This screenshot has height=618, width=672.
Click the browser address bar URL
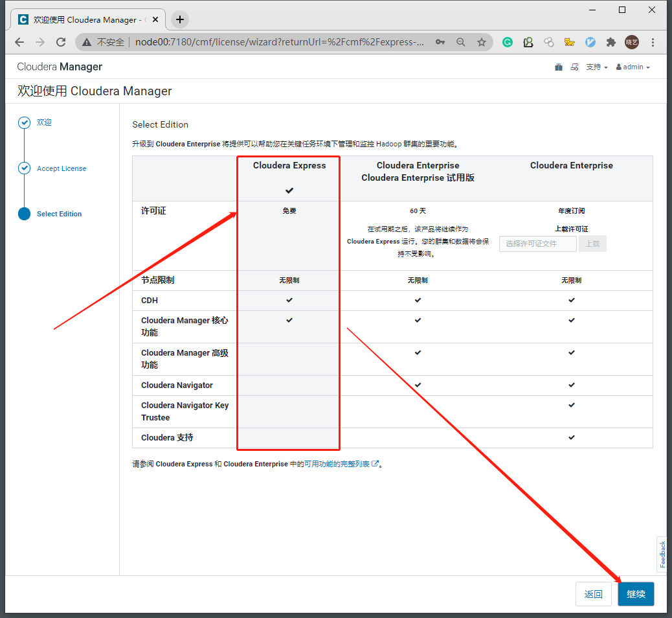[280, 42]
